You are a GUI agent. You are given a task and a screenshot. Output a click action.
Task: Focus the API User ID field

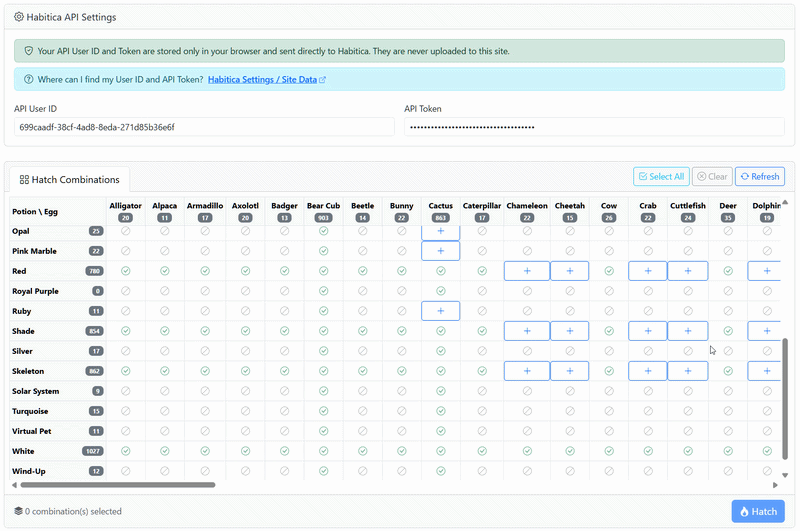coord(204,127)
